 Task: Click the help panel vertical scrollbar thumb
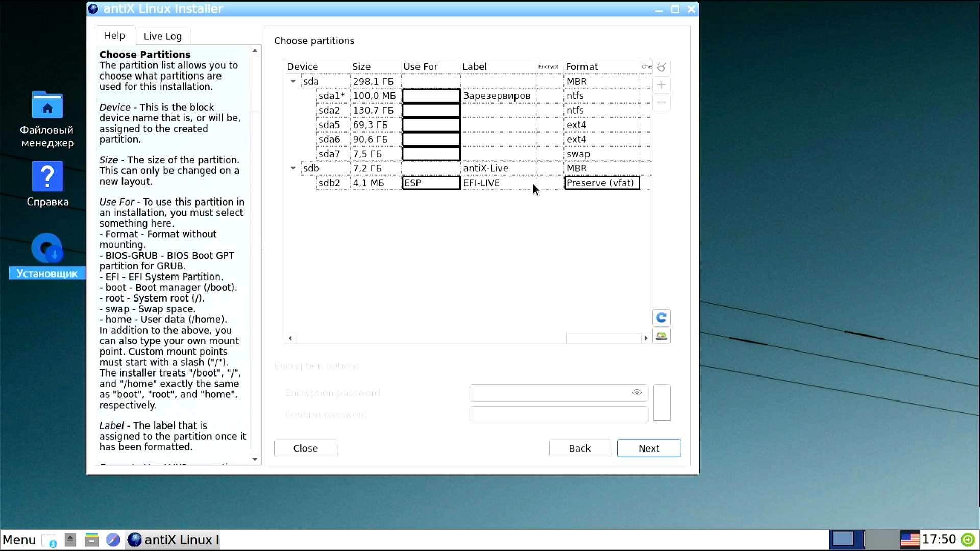(255, 83)
